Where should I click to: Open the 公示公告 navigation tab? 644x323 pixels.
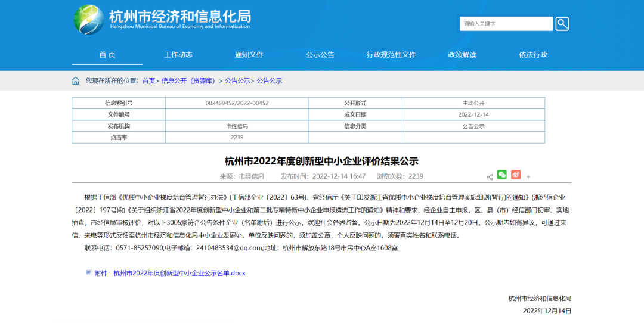(x=320, y=55)
